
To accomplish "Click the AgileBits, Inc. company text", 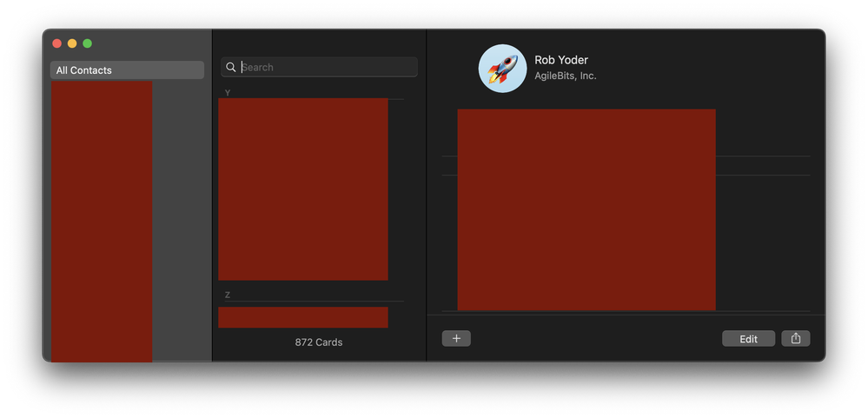I will click(x=566, y=76).
